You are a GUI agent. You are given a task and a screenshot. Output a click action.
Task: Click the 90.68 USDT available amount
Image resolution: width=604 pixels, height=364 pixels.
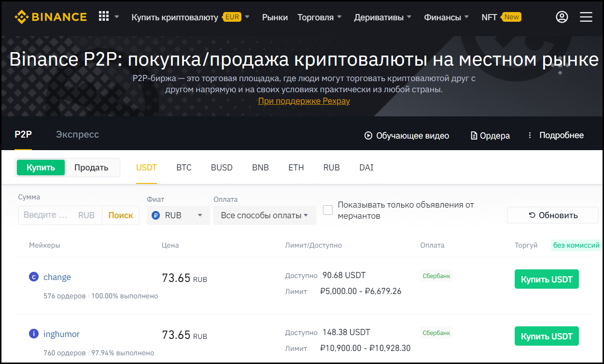coord(344,275)
